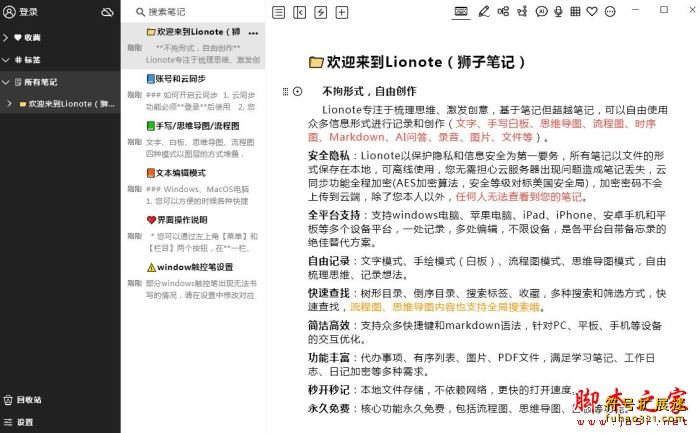Screen dimensions: 700x433
Task: Click the lightning quick-note icon
Action: [321, 12]
